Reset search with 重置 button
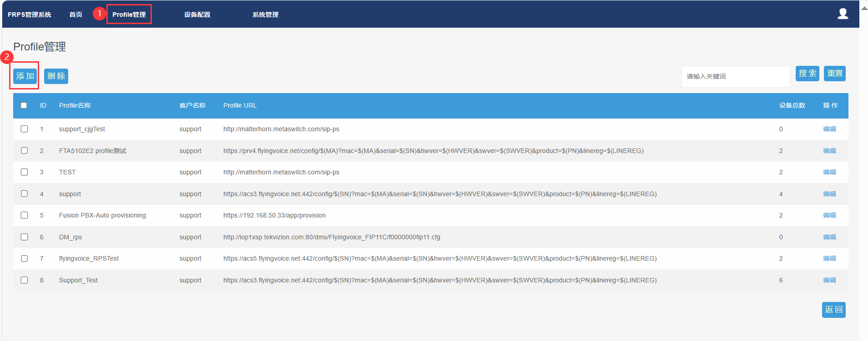This screenshot has width=868, height=341. tap(834, 74)
